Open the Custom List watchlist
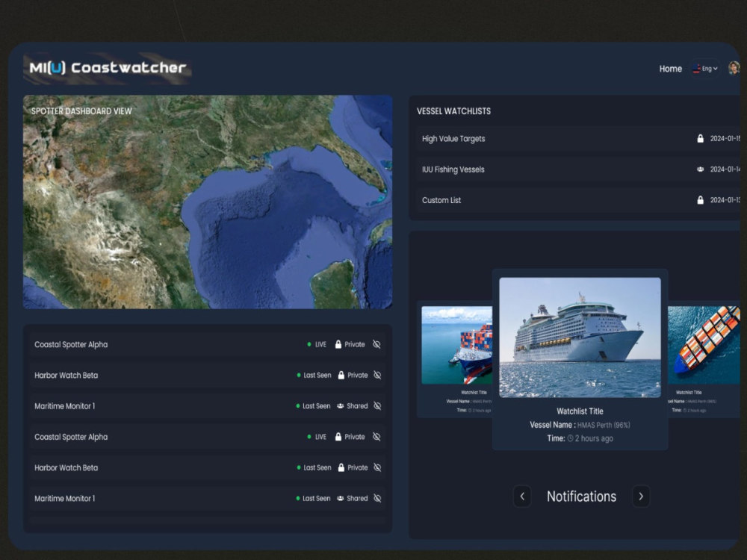The image size is (747, 560). [x=577, y=200]
